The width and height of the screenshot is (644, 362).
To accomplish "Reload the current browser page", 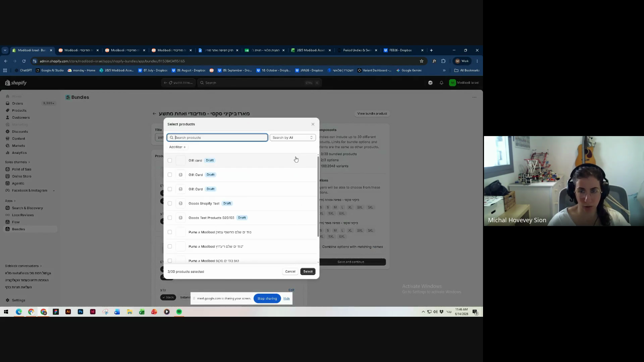I will point(24,61).
